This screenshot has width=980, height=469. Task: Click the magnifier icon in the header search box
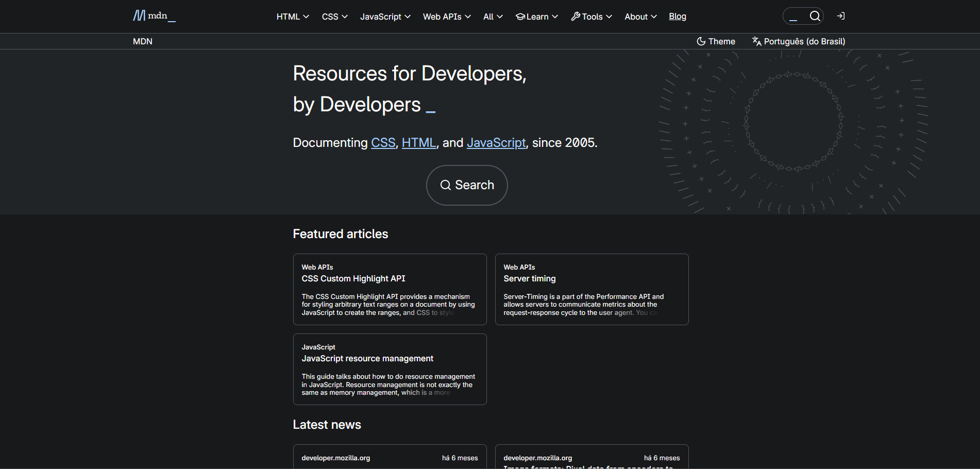point(815,16)
